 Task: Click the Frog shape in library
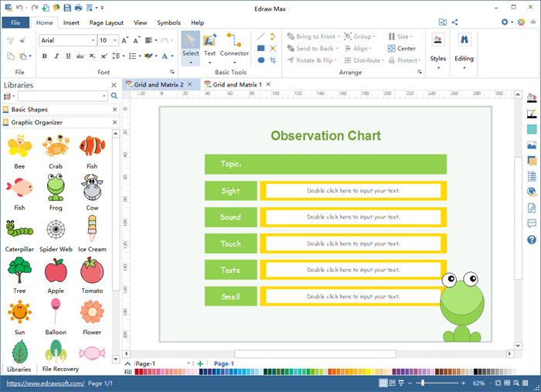[x=56, y=187]
